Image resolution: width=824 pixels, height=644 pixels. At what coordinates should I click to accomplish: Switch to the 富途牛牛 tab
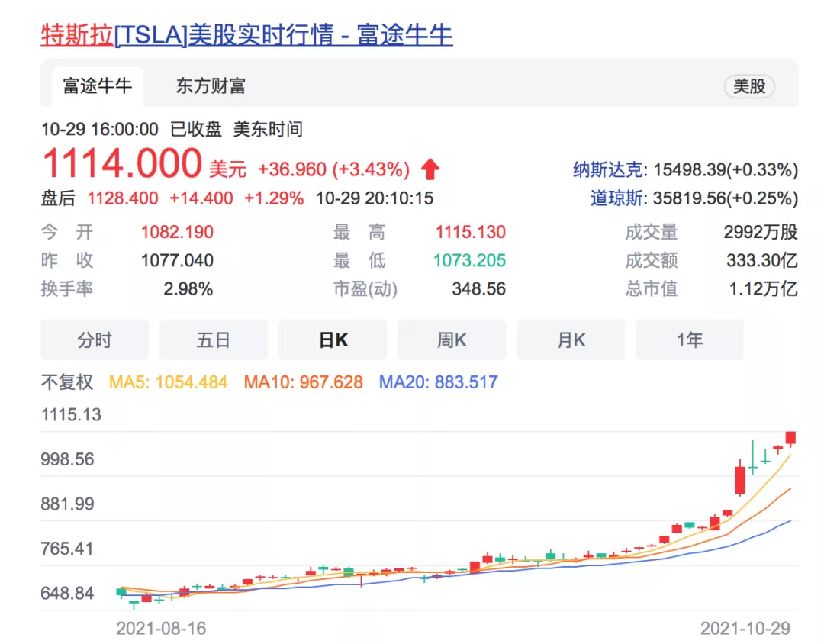[x=97, y=85]
